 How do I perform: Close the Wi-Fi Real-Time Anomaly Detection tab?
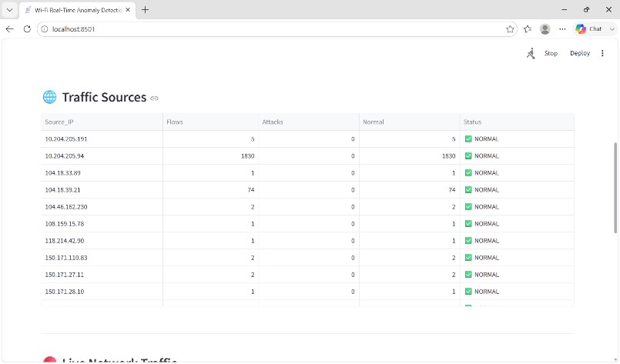[128, 10]
